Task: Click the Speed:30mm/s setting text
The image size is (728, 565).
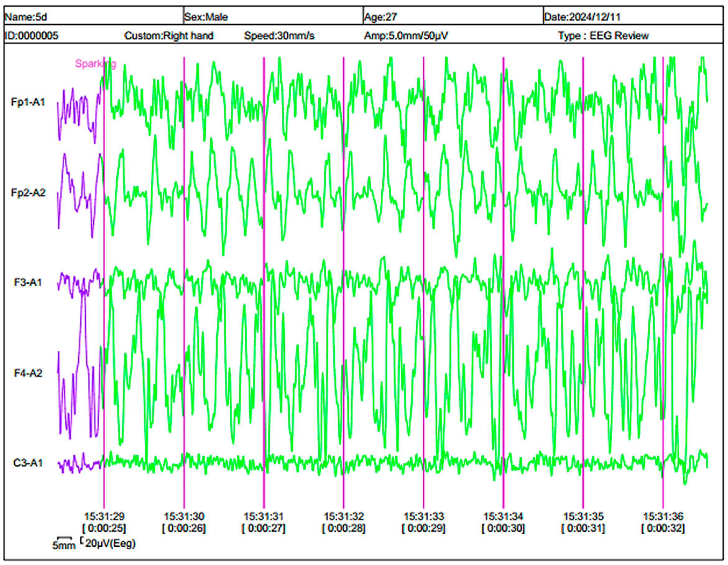Action: click(x=279, y=36)
